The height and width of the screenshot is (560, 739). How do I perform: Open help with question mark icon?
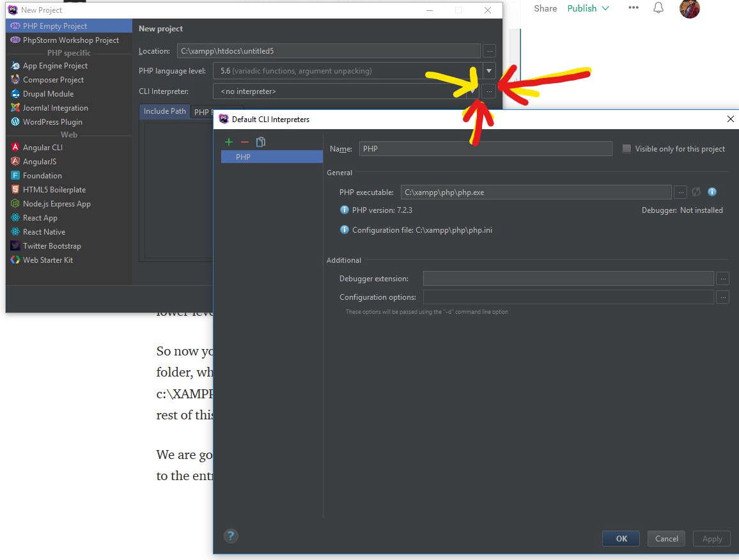(x=231, y=536)
